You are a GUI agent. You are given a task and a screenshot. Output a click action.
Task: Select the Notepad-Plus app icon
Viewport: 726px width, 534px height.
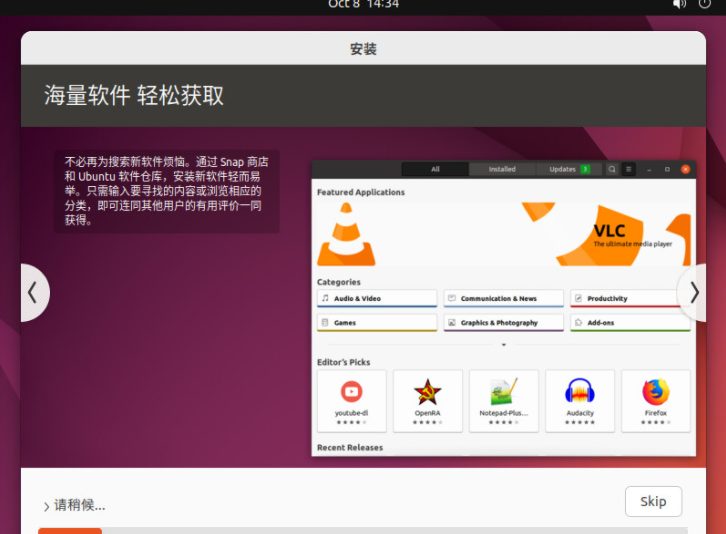tap(504, 392)
